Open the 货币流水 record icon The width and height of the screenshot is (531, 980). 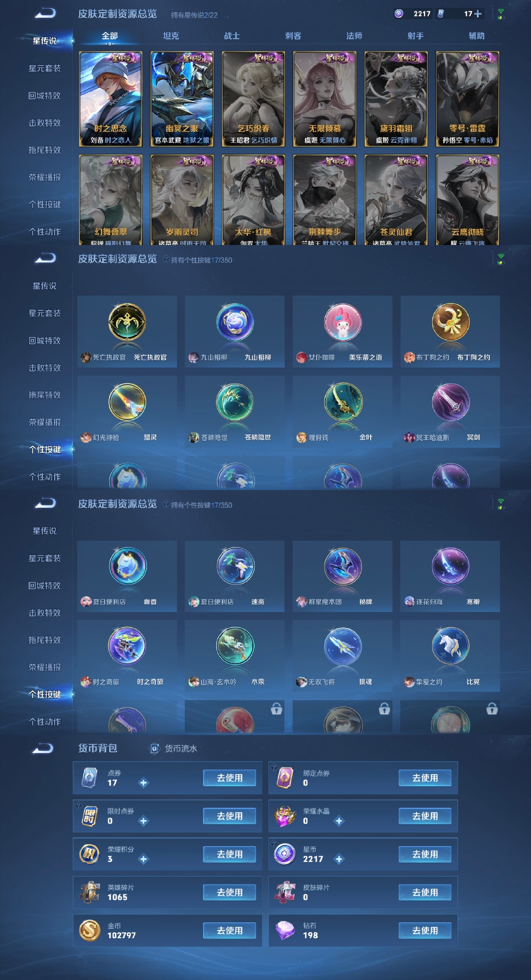point(154,748)
